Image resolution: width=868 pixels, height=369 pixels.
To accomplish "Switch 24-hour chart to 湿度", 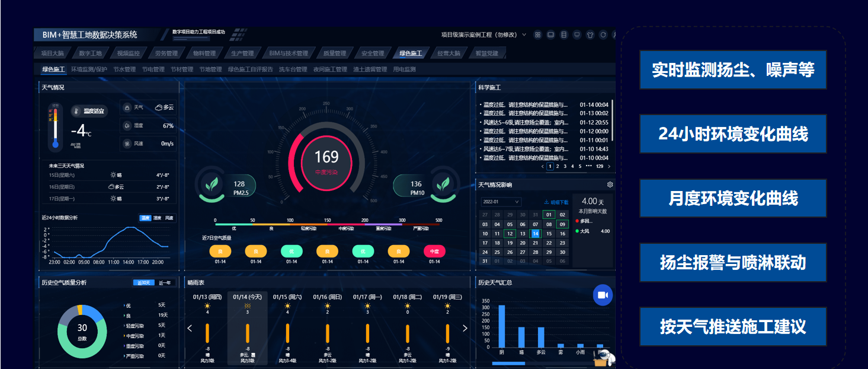I will click(157, 218).
